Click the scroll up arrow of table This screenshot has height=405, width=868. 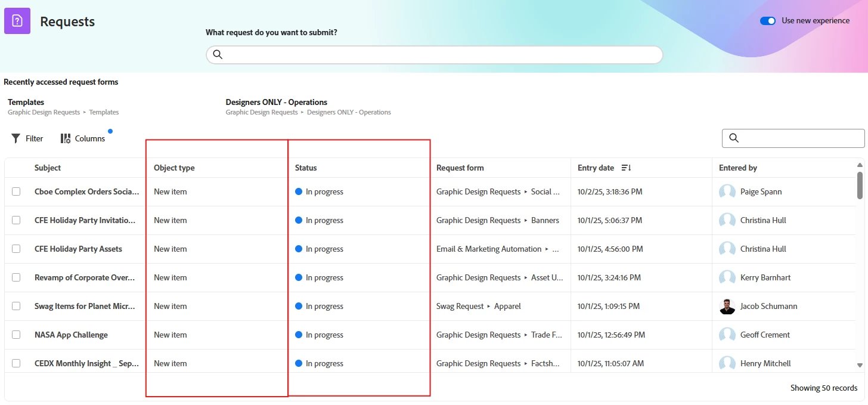(x=860, y=165)
